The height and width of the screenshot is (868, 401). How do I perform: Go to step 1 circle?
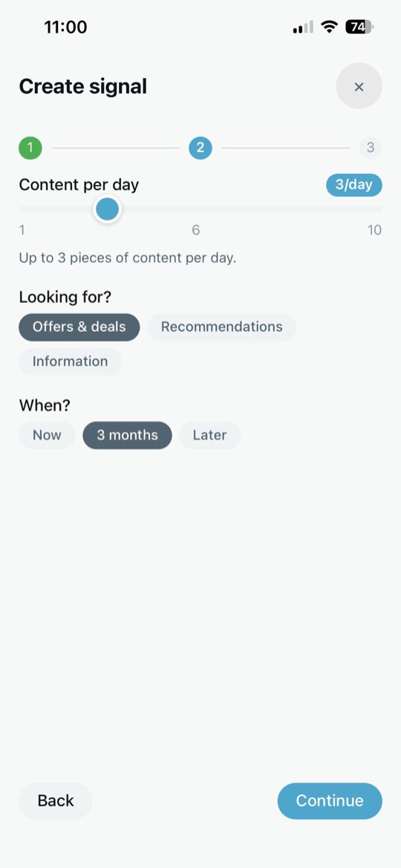pos(30,148)
